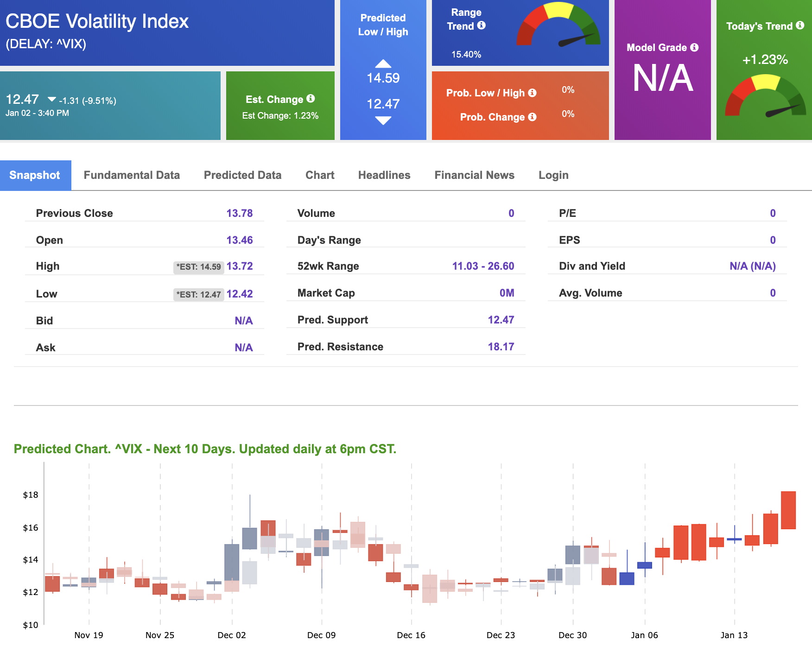Click the Range Trend gauge
This screenshot has width=812, height=646.
(x=558, y=25)
